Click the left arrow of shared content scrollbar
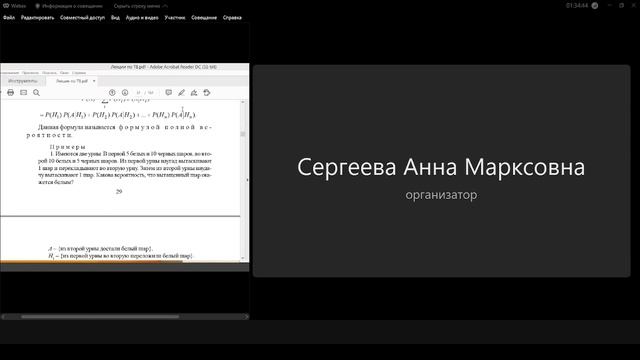This screenshot has width=640, height=360. (x=4, y=316)
